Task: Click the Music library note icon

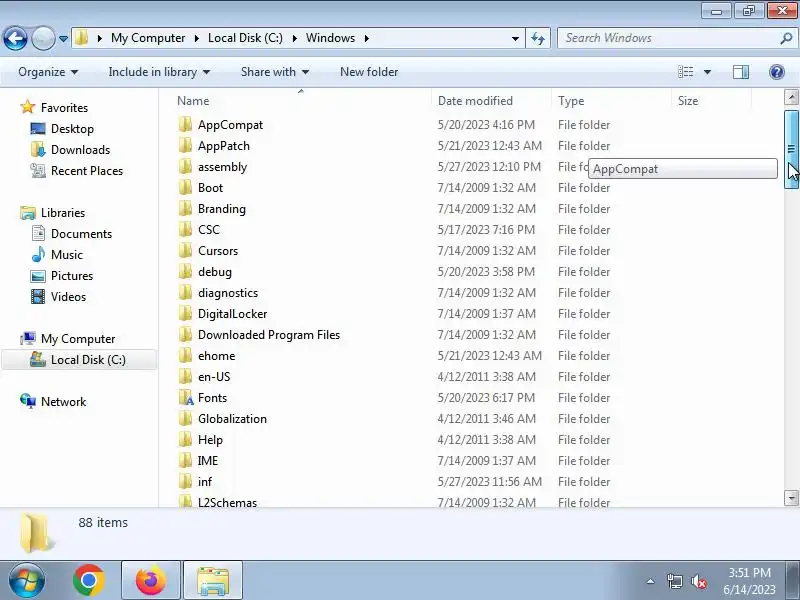Action: click(38, 255)
